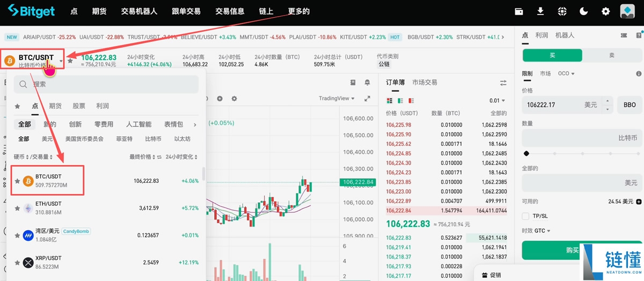Click plus icon to deposit funds
Image resolution: width=644 pixels, height=281 pixels.
639,202
